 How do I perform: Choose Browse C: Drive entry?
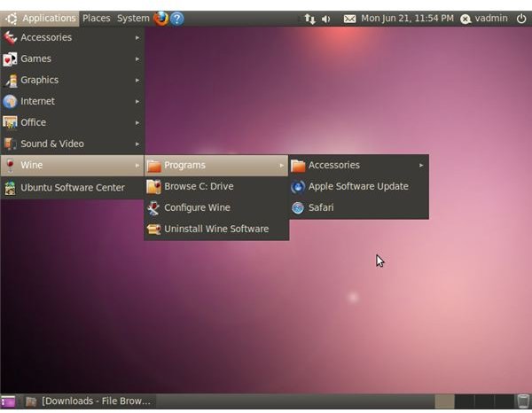pyautogui.click(x=216, y=186)
